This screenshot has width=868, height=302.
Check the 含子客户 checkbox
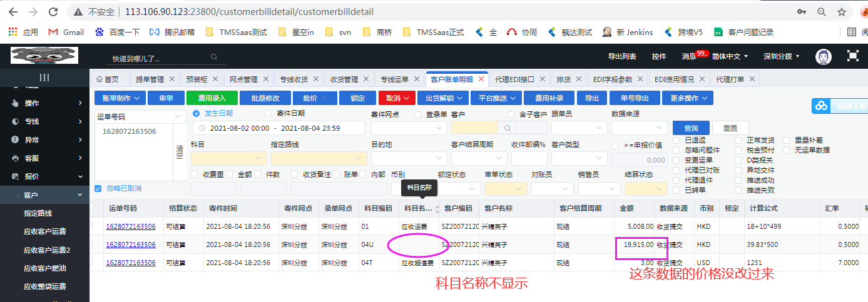[x=511, y=114]
